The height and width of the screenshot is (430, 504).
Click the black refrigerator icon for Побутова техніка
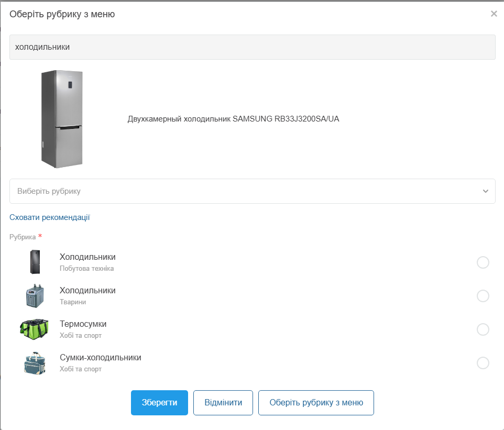coord(35,262)
